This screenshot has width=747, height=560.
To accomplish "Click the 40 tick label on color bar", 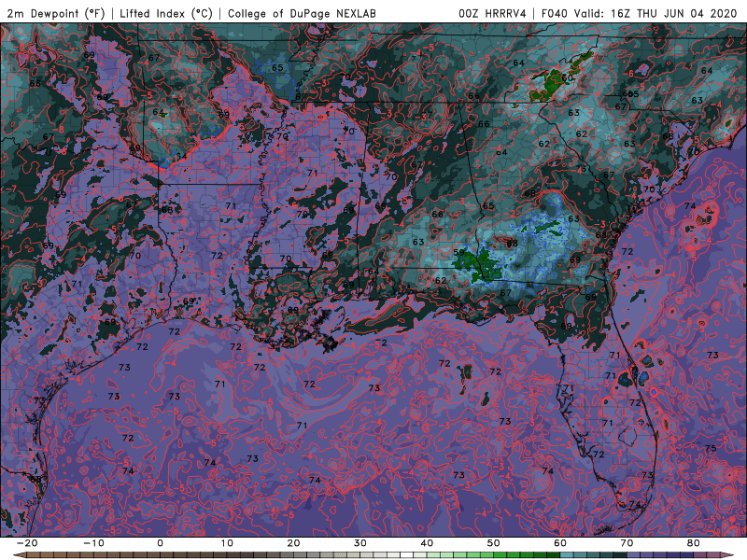I will 427,543.
